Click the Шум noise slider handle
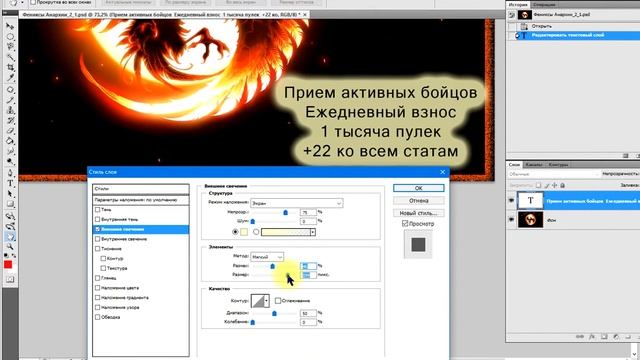The image size is (640, 360). click(x=253, y=222)
